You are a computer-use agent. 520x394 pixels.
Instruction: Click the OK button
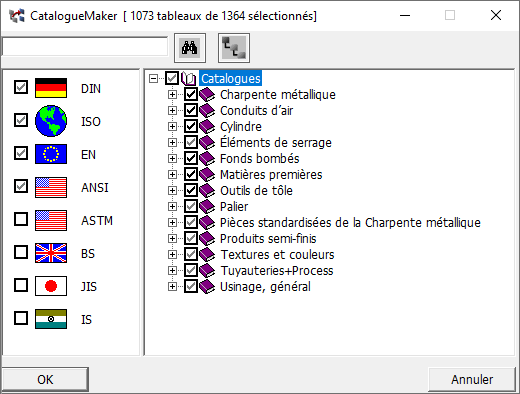[x=45, y=379]
